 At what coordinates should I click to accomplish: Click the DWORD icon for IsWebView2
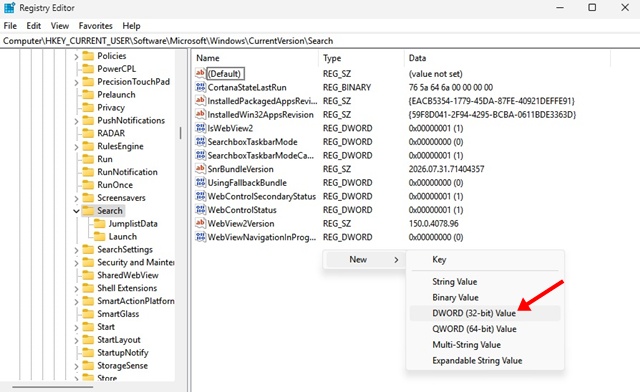click(200, 128)
